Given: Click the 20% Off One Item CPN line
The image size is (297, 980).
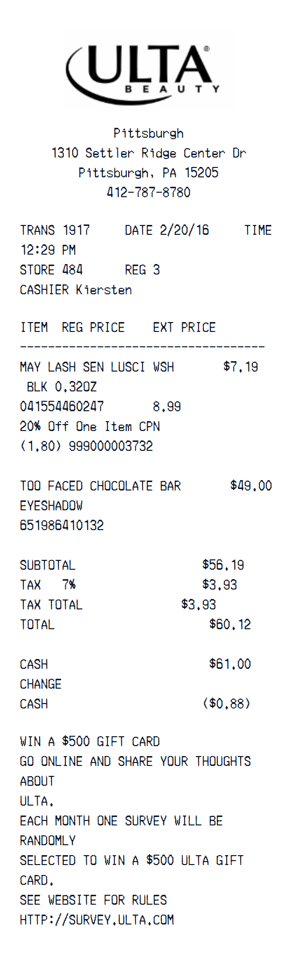Looking at the screenshot, I should (90, 427).
